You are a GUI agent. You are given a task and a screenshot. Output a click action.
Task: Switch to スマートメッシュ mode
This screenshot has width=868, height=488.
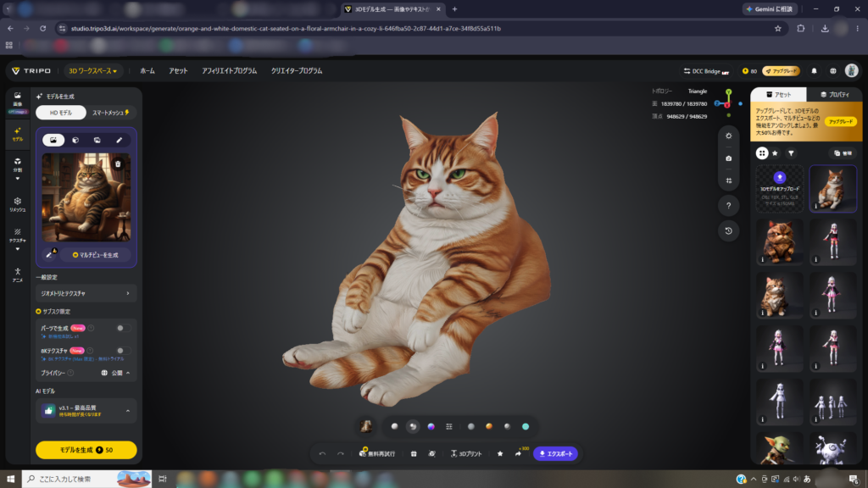tap(111, 113)
